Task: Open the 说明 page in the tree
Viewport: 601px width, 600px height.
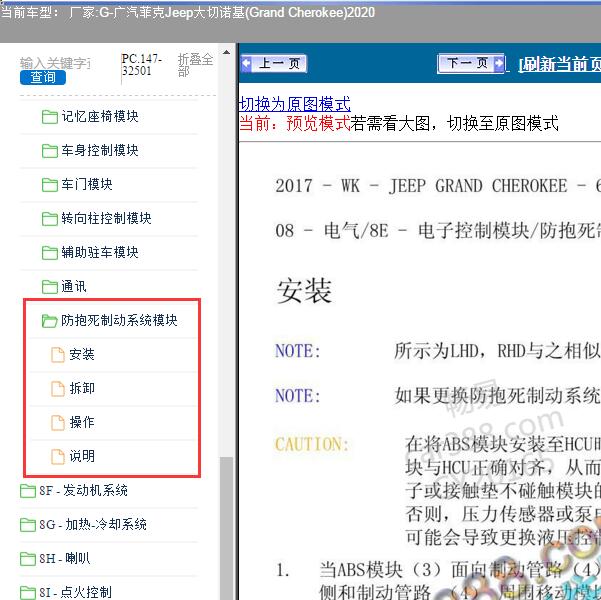Action: [82, 456]
